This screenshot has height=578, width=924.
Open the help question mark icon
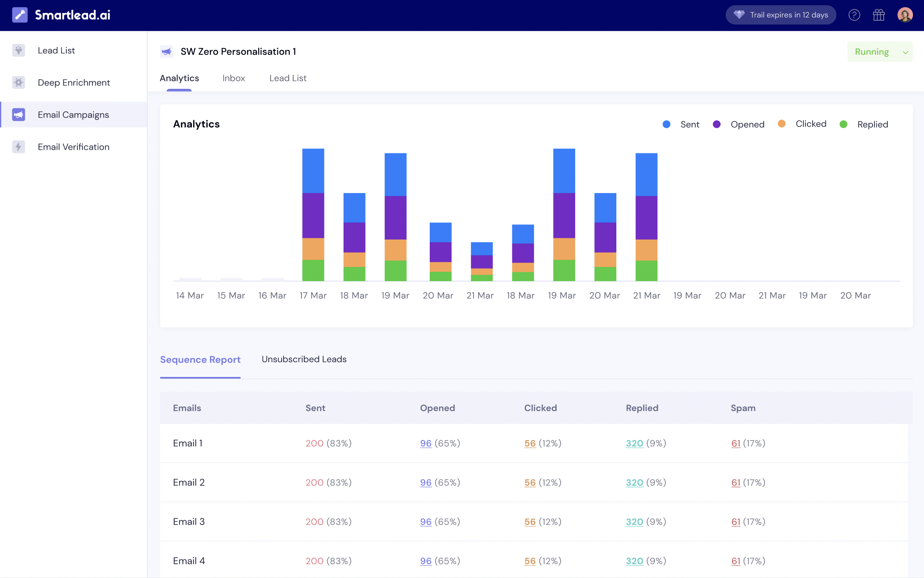tap(855, 15)
